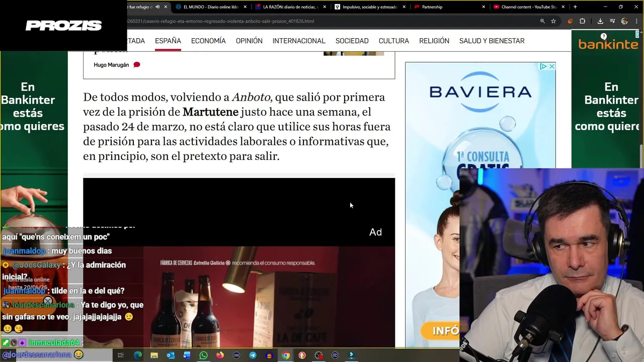Screen dimensions: 644x362
Task: Open a new tab with the plus button
Action: [575, 7]
